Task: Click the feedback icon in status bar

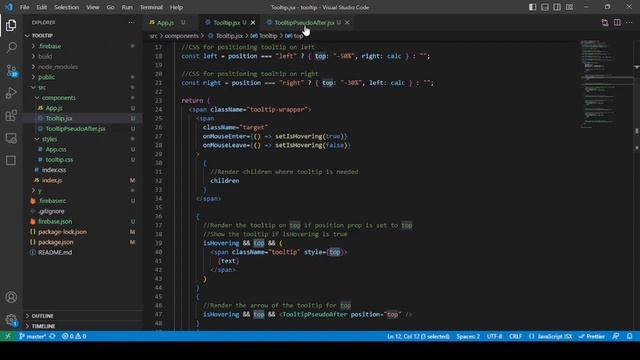Action: click(x=616, y=336)
